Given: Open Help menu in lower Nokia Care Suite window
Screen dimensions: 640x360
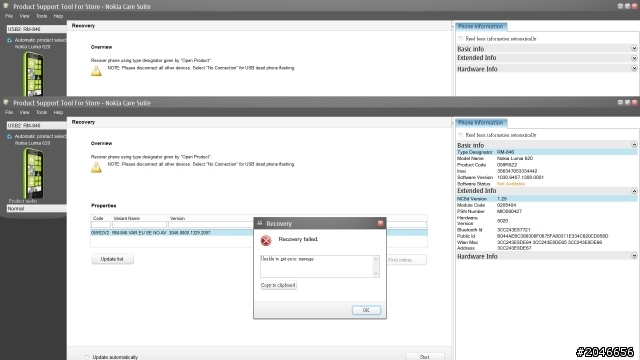Looking at the screenshot, I should [58, 112].
